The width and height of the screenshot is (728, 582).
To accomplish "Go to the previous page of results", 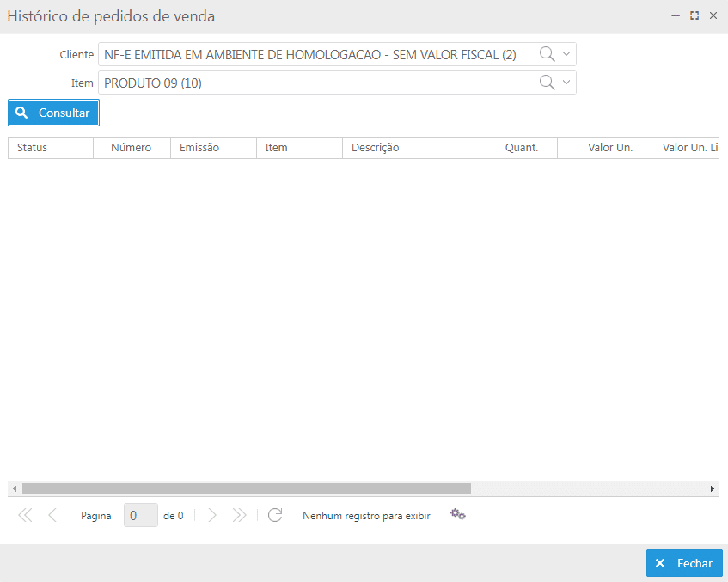I will (52, 515).
